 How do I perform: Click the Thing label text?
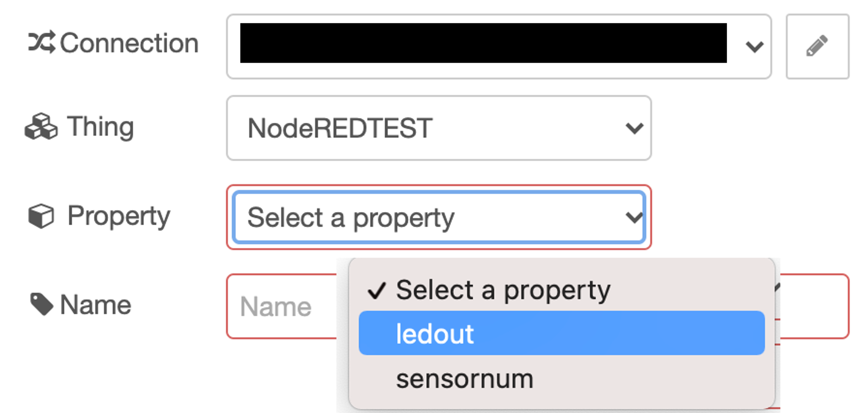point(100,126)
